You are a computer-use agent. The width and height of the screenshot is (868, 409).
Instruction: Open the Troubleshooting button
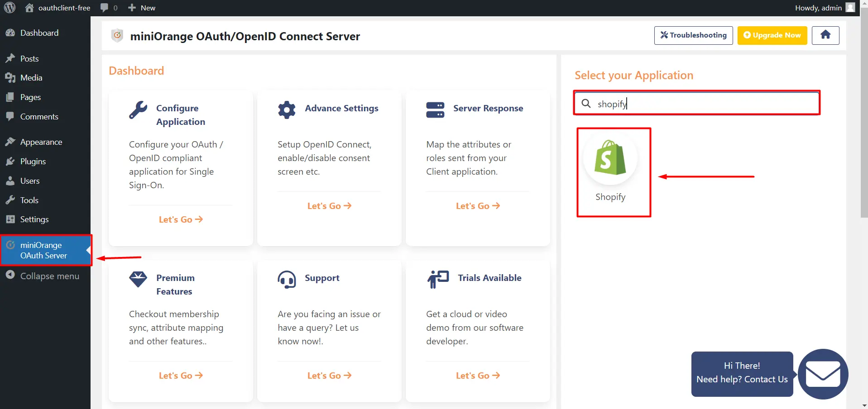click(x=693, y=35)
